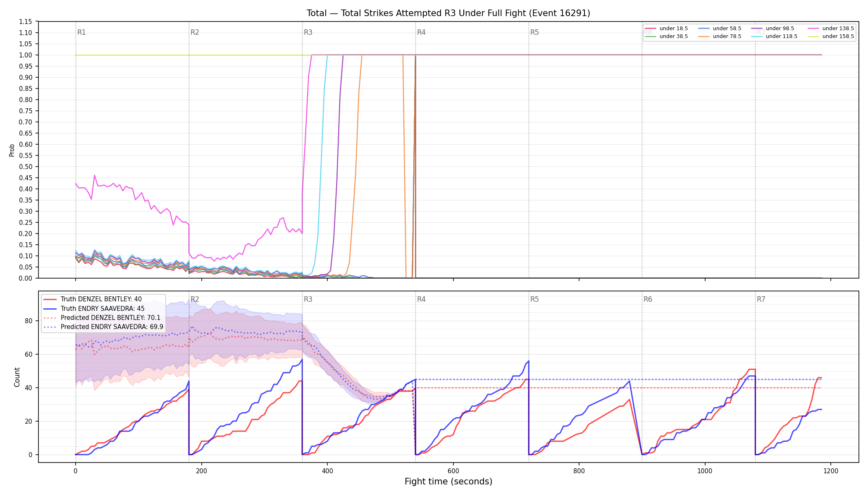Click the R5 round label in Count chart
The height and width of the screenshot is (496, 868).
coord(534,299)
